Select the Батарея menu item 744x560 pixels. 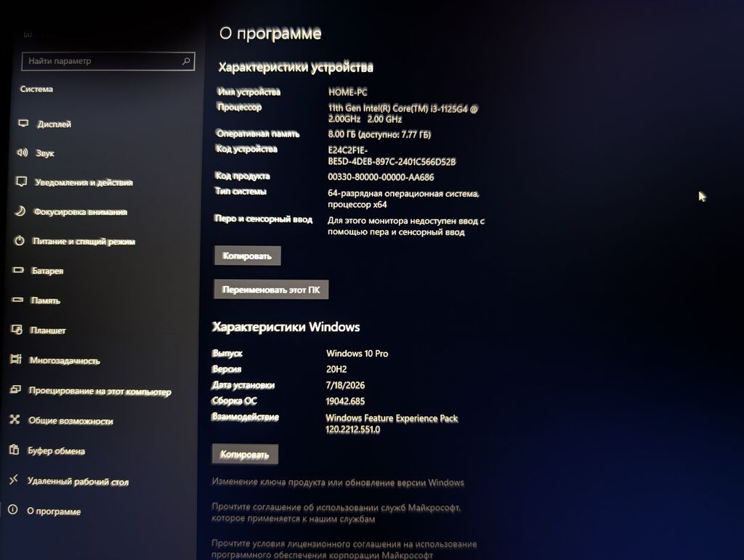tap(47, 271)
